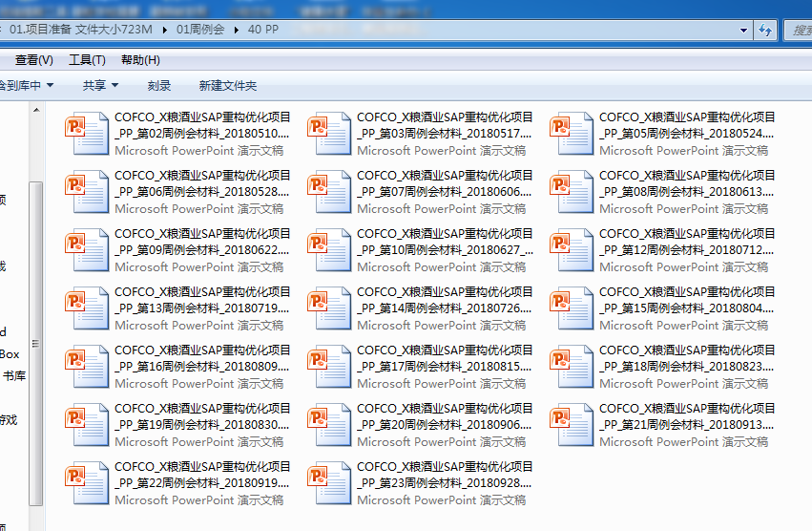The width and height of the screenshot is (812, 531).
Task: Select file name _PP_第08周例会材料_20180613
Action: [x=687, y=192]
